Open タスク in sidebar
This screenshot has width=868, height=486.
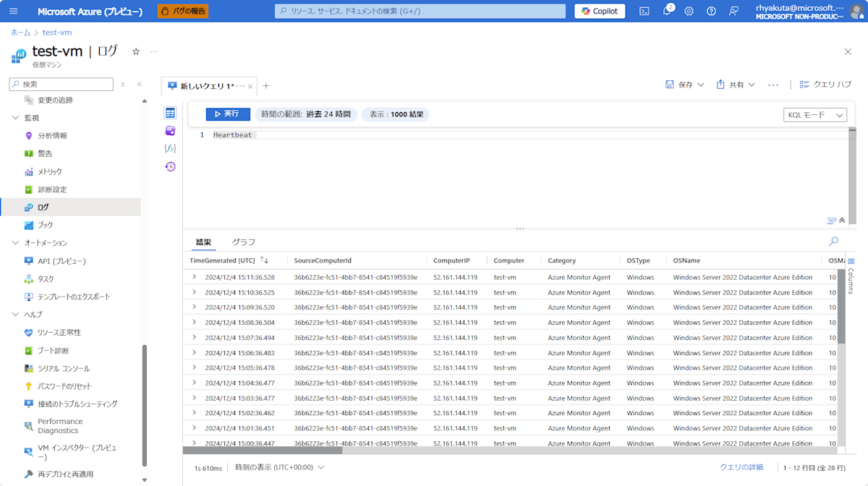pyautogui.click(x=46, y=279)
